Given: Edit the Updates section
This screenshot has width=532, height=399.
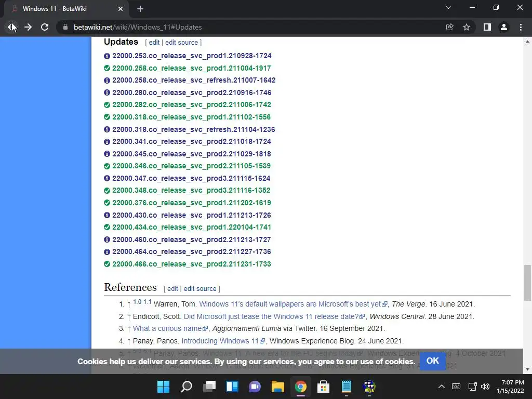Looking at the screenshot, I should coord(154,43).
